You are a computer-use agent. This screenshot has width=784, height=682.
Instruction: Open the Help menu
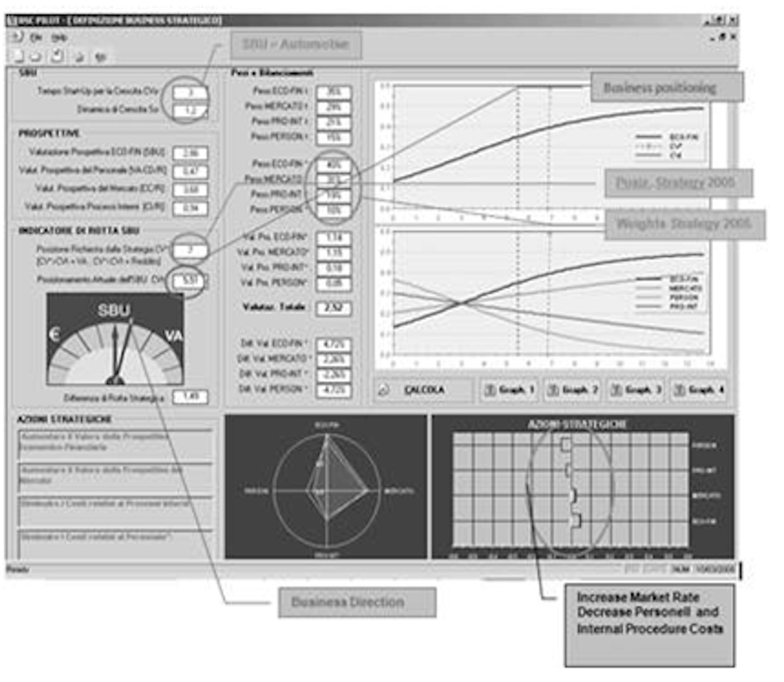click(59, 38)
